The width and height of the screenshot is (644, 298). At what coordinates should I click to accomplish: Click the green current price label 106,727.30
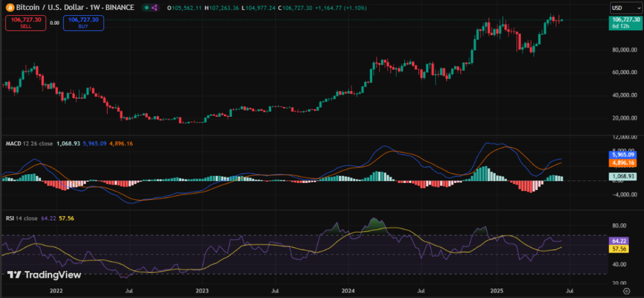[625, 23]
